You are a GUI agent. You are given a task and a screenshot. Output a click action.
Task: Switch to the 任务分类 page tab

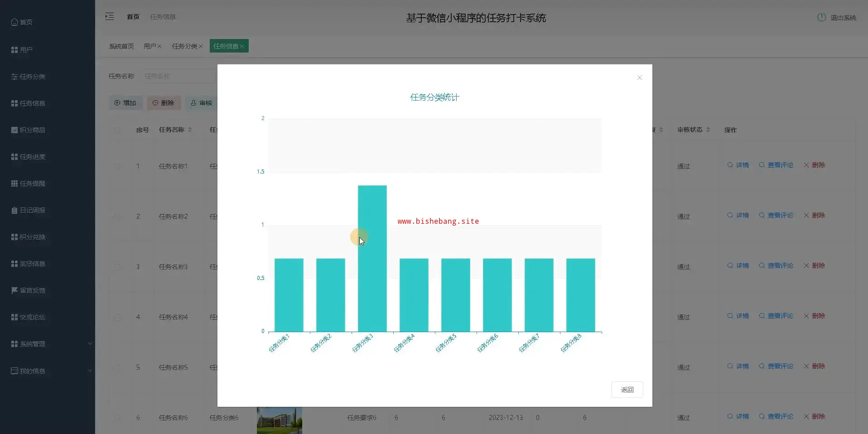[x=184, y=46]
